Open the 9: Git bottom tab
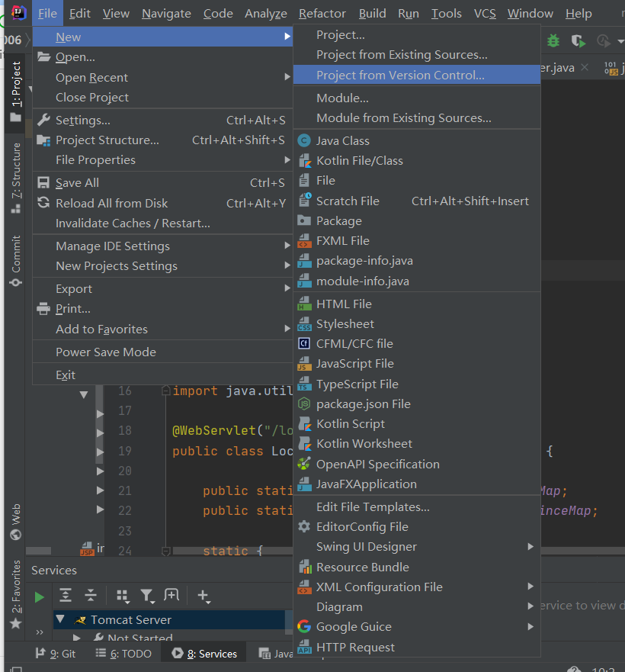625x672 pixels. (56, 654)
